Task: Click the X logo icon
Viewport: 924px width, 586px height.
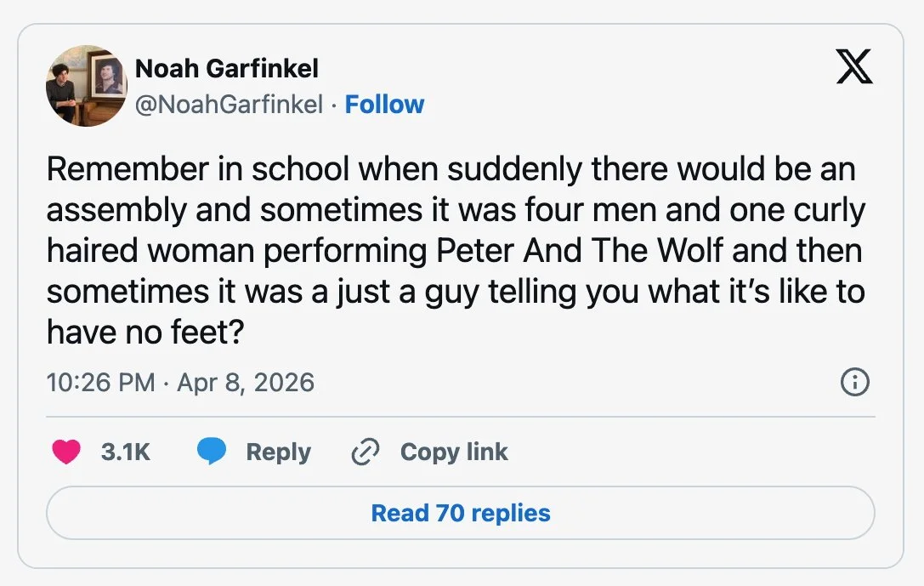Action: coord(854,66)
